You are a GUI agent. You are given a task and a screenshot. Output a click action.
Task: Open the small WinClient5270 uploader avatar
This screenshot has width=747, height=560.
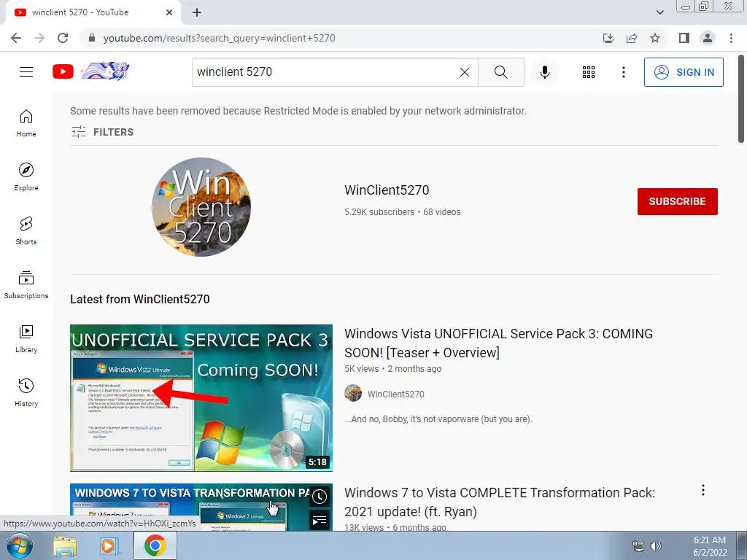[353, 393]
